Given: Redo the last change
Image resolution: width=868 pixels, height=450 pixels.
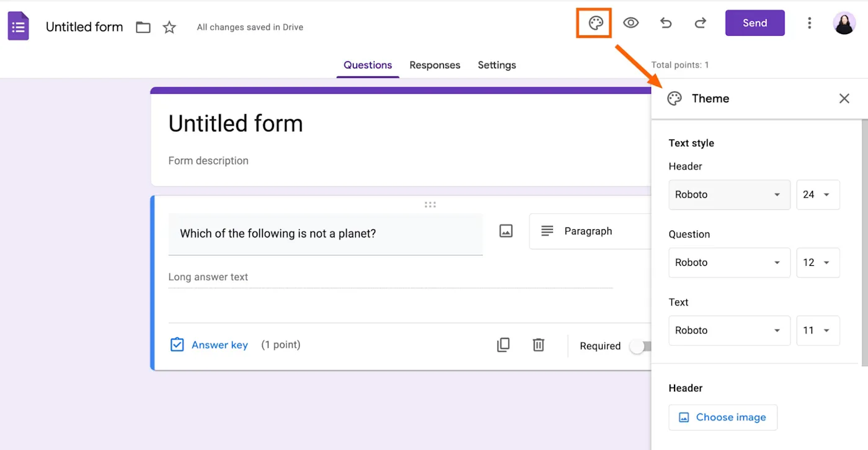Looking at the screenshot, I should (x=700, y=23).
